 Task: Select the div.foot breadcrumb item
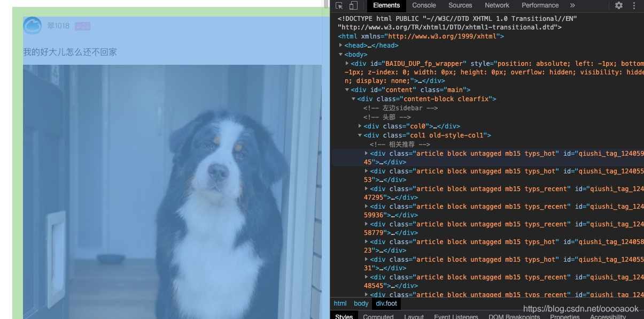coord(386,303)
